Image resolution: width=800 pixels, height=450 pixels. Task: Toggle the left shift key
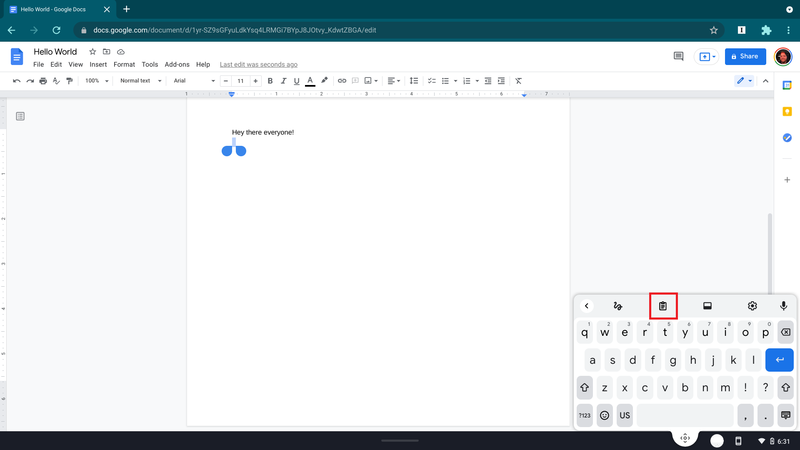pyautogui.click(x=585, y=388)
